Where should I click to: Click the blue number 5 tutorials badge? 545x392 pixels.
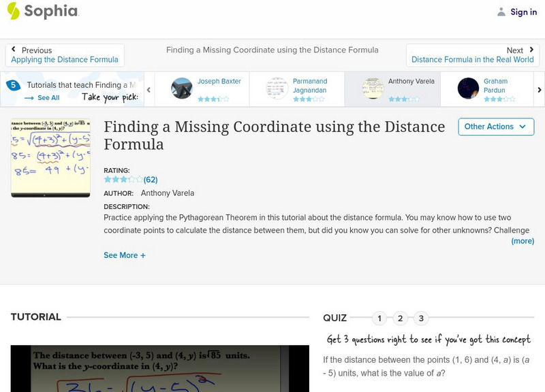pos(13,85)
